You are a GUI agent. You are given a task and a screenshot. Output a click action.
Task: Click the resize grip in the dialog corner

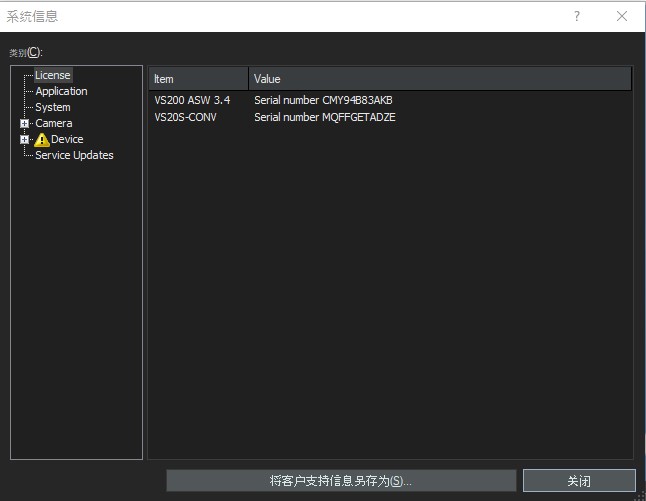(639, 494)
